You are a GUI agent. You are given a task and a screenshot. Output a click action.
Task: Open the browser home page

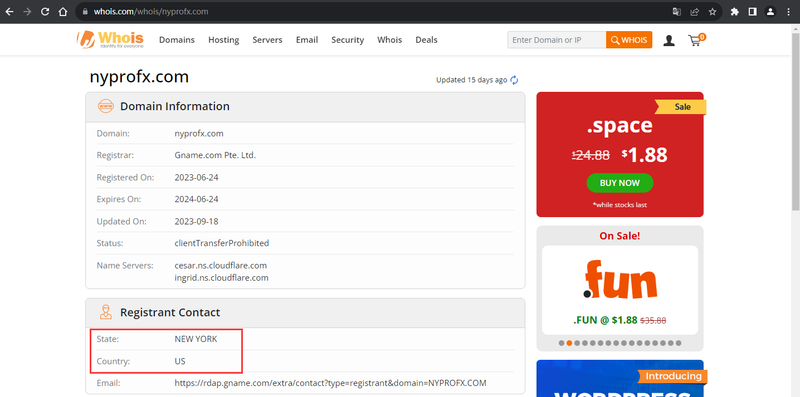pyautogui.click(x=63, y=11)
